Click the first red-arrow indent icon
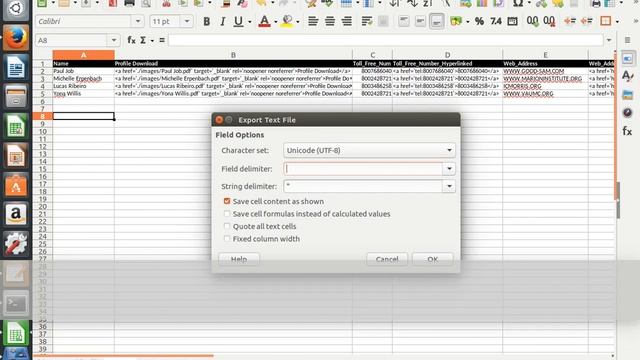640x360 pixels. coord(570,21)
